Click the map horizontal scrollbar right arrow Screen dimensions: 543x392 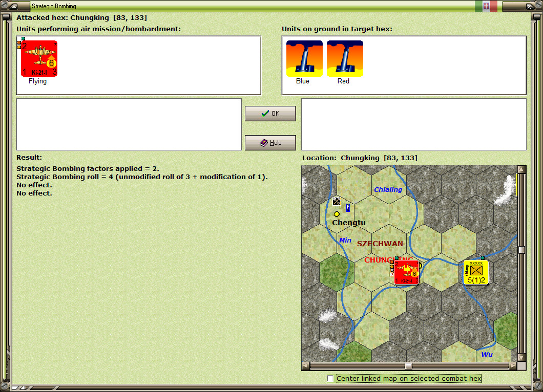pos(513,366)
